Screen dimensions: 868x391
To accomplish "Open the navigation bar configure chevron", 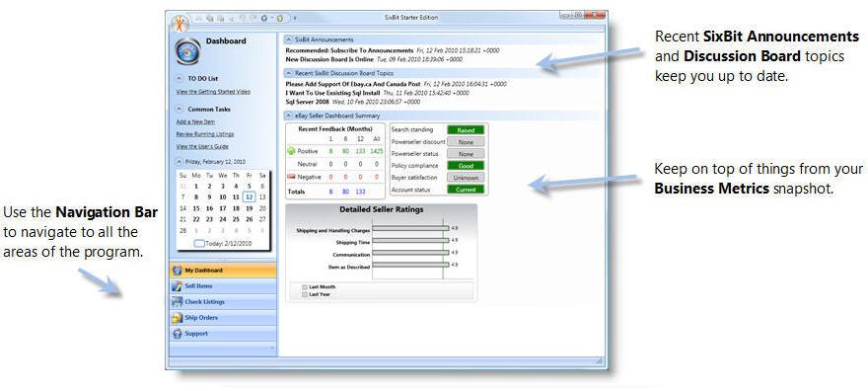I will 271,348.
